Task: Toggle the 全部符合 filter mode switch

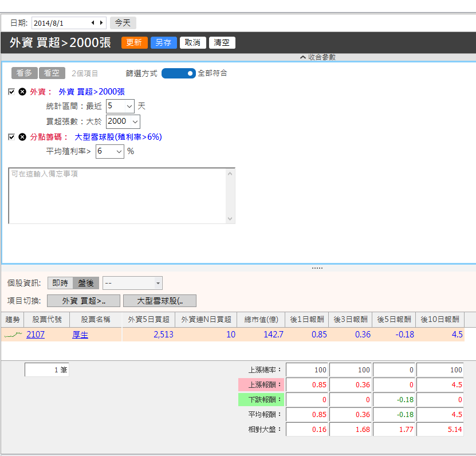Action: click(x=178, y=73)
